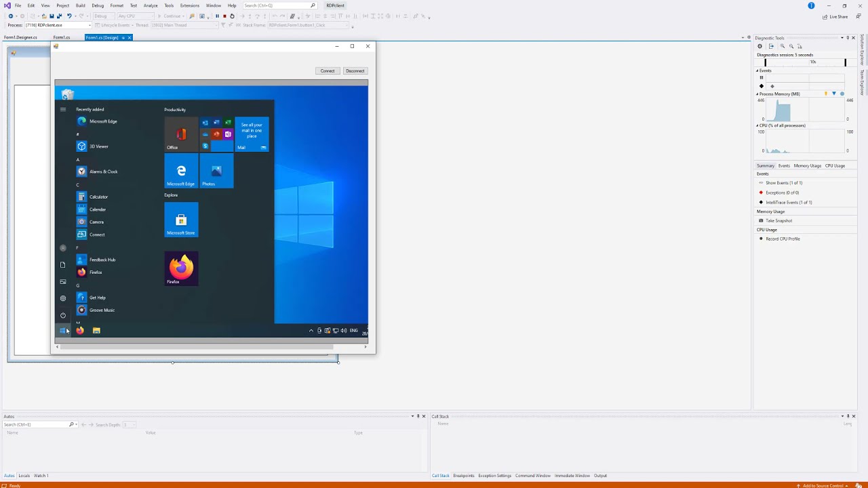Open the large Firefox tile
Viewport: 868px width, 488px height.
(x=181, y=268)
